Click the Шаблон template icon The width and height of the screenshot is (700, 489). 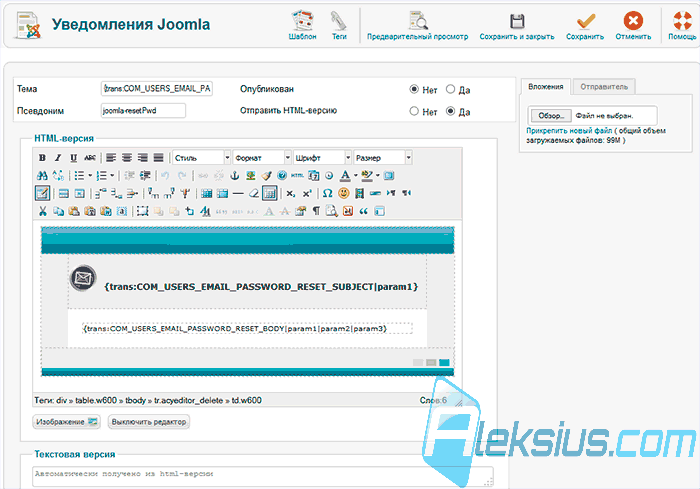click(302, 21)
